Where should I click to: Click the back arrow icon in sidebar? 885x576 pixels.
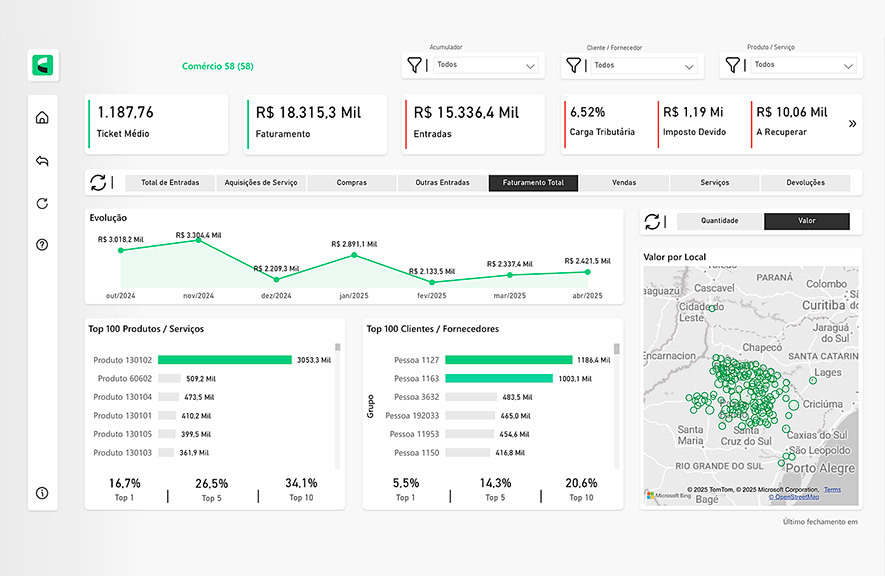tap(42, 161)
